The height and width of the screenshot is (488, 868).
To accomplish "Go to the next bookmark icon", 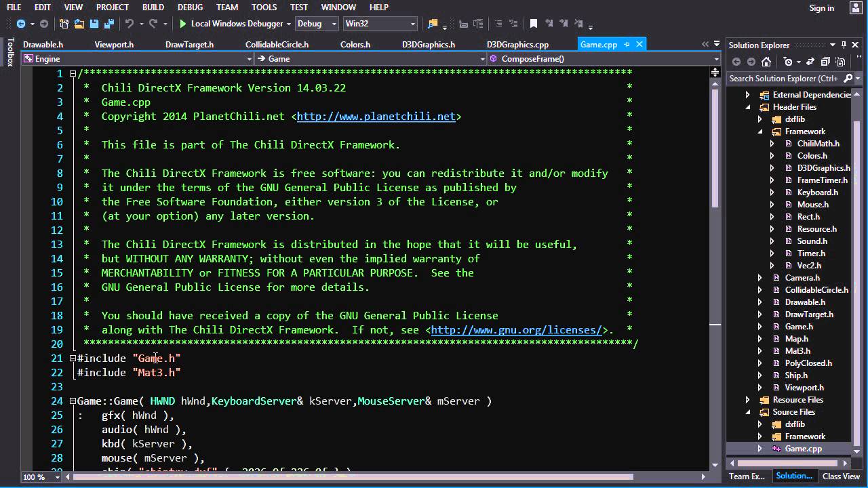I will coord(563,24).
